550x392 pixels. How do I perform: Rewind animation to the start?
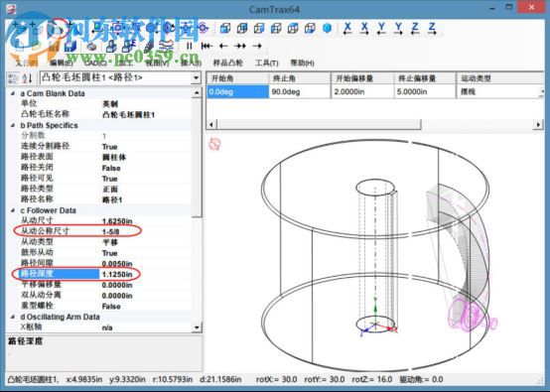(206, 46)
